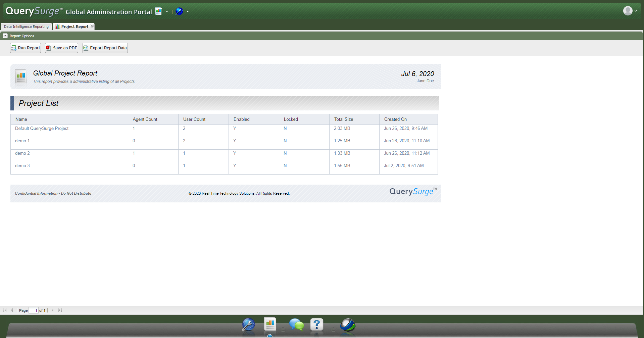Click the globe wrench admin icon in header

pyautogui.click(x=180, y=11)
